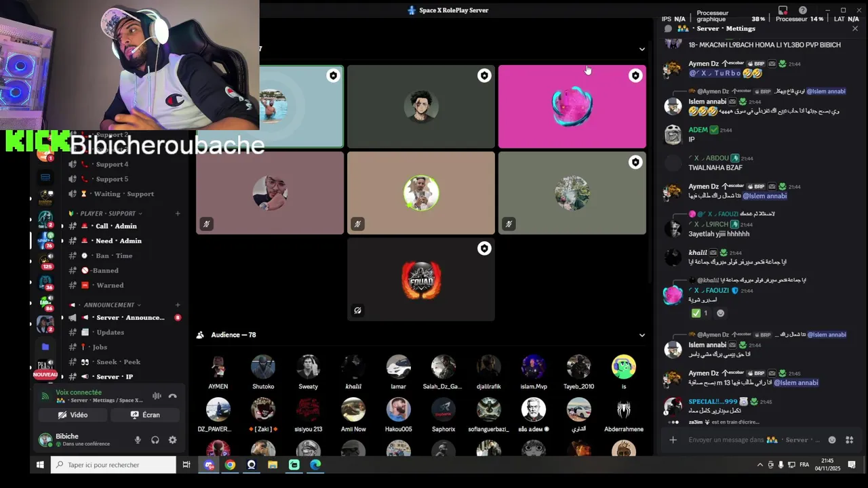Join the Support 5 voice channel
The image size is (868, 488).
click(111, 179)
